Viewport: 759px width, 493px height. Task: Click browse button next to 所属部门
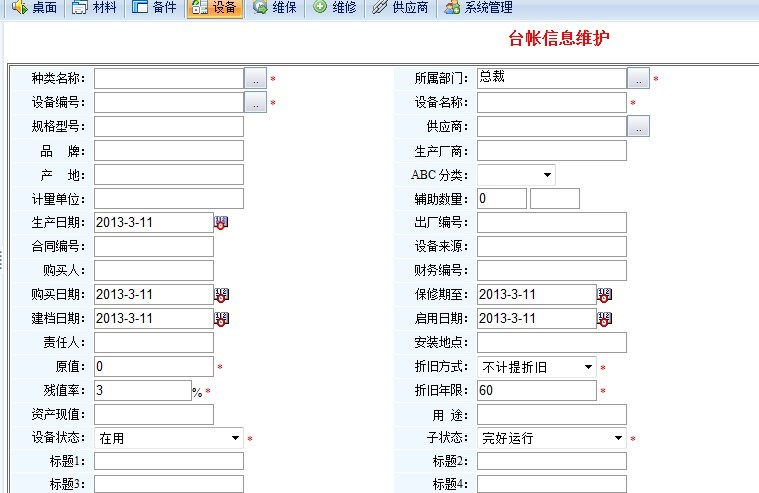pyautogui.click(x=638, y=78)
